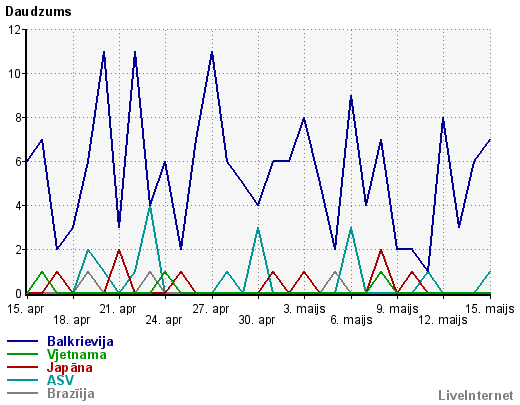Click the Daudzums chart title

click(x=38, y=12)
